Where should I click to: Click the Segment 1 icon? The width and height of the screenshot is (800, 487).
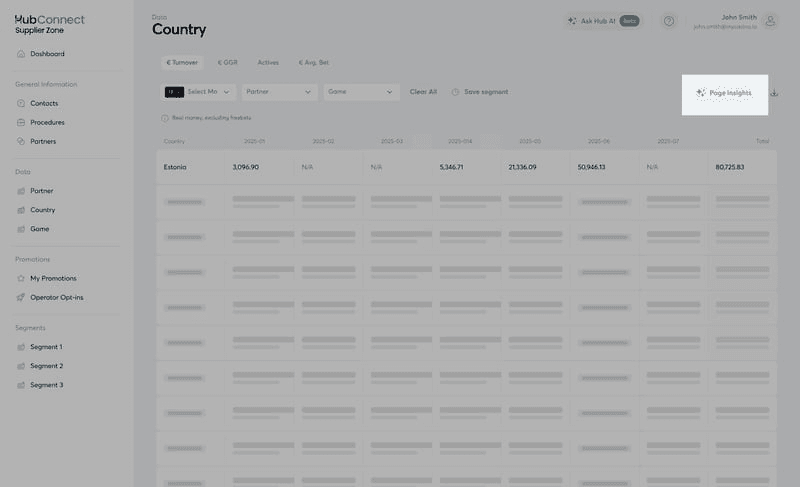[x=21, y=347]
